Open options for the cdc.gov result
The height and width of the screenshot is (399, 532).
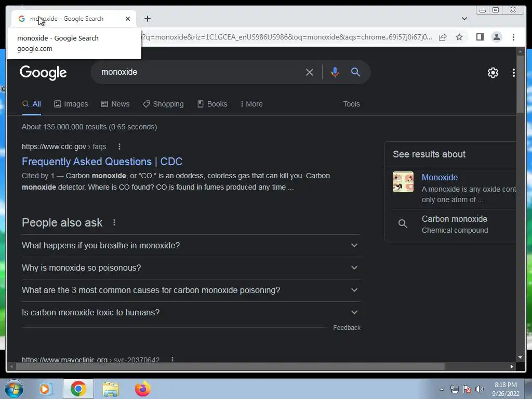coord(119,147)
